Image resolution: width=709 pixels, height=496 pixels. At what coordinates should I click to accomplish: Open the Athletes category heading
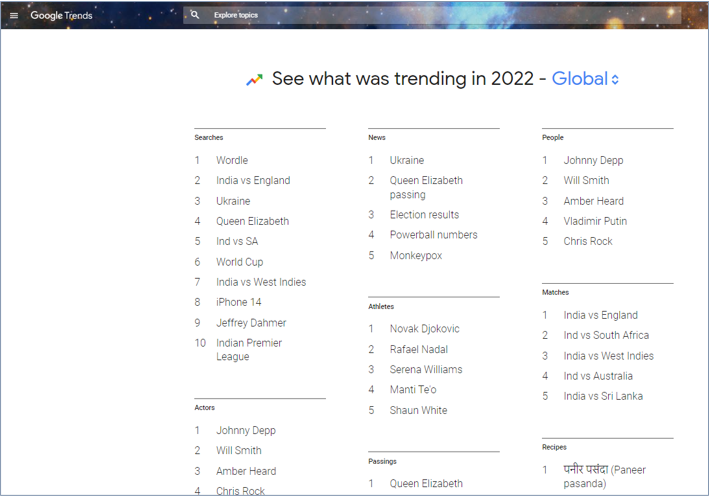(x=381, y=307)
